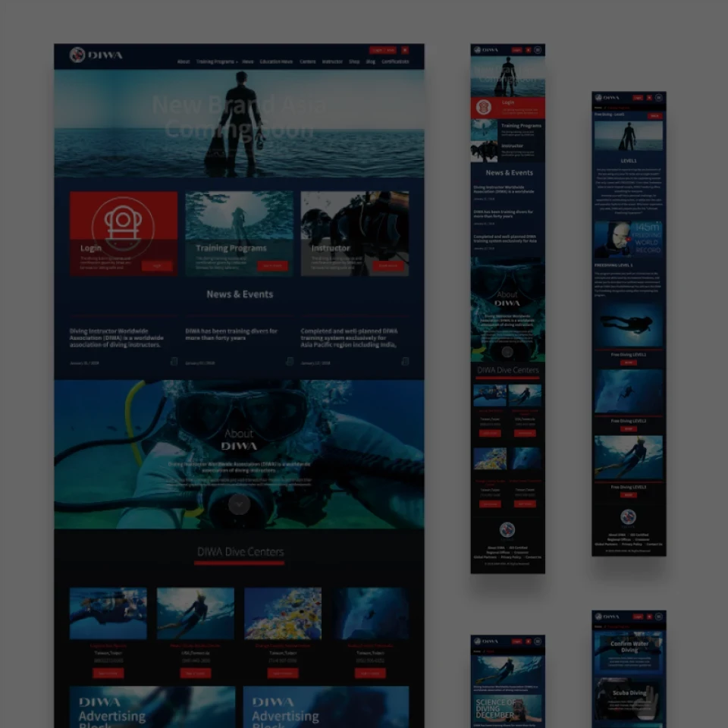
Task: Open document icon under 'Diving Instructor Worldwide' news
Action: click(x=174, y=361)
